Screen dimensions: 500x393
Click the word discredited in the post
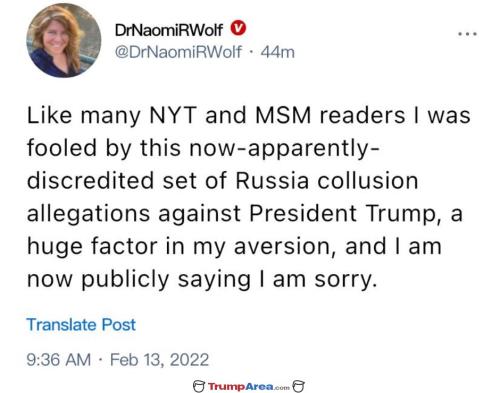tap(90, 181)
